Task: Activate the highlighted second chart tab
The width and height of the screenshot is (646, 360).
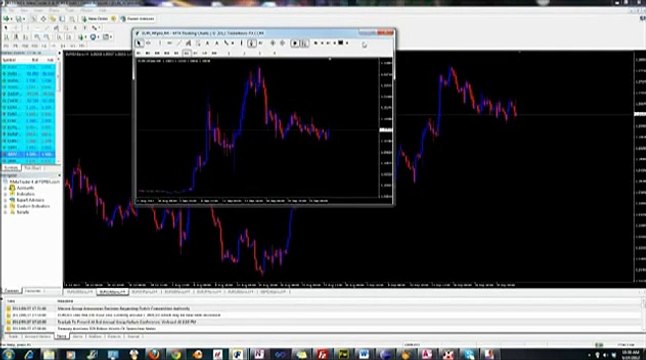Action: point(112,292)
